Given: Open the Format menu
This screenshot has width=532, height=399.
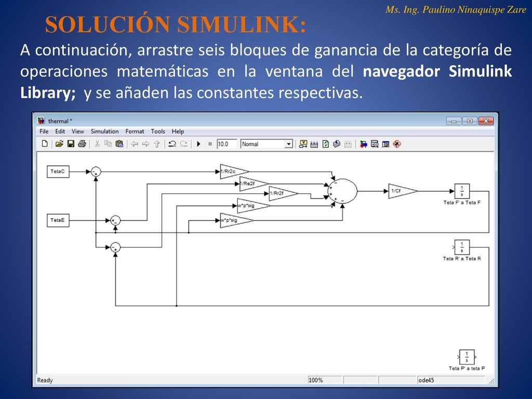Looking at the screenshot, I should click(x=135, y=131).
